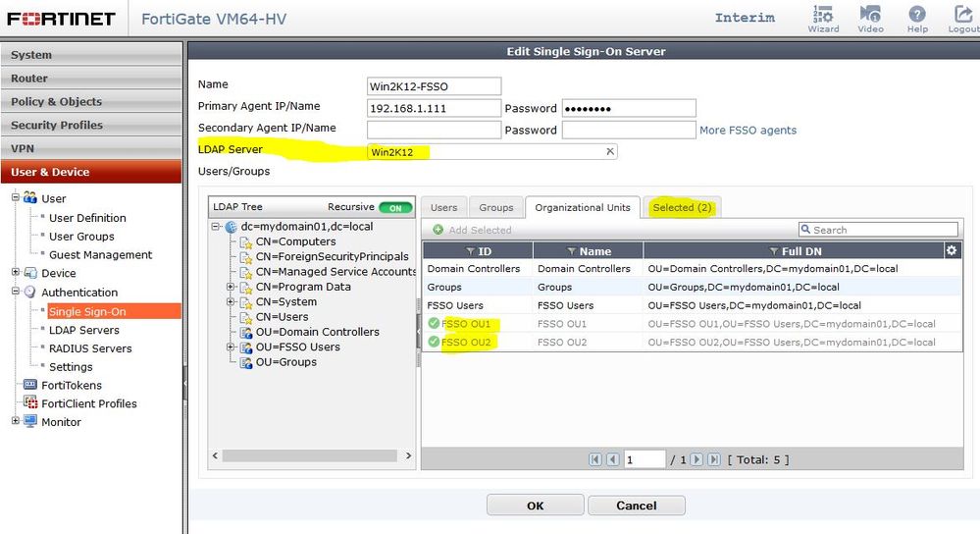The image size is (980, 534).
Task: Go to previous page of results
Action: tap(613, 459)
